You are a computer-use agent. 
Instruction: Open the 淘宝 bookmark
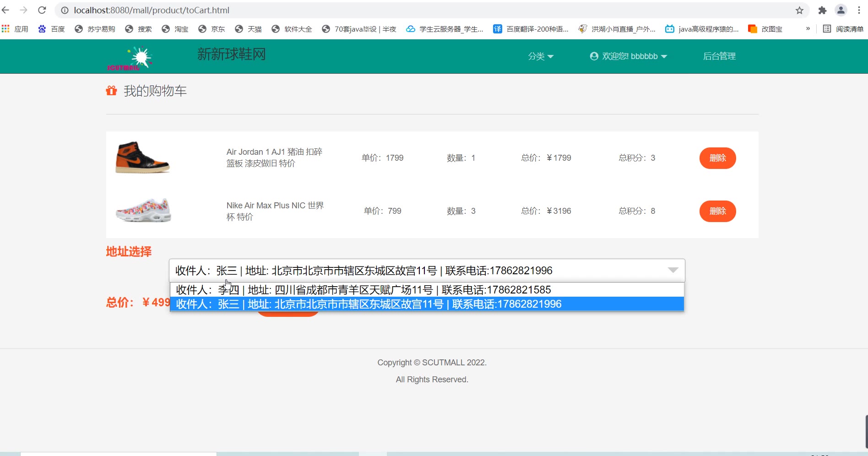175,29
